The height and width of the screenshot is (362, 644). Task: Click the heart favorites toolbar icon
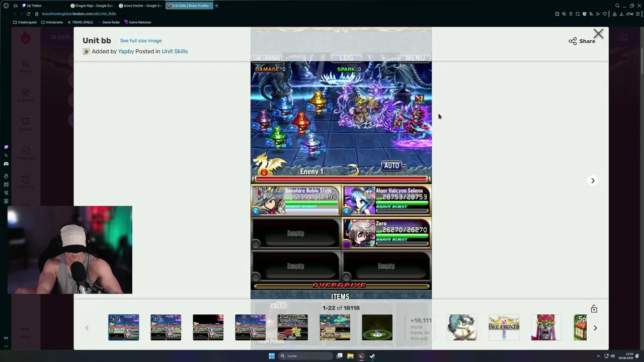[605, 14]
